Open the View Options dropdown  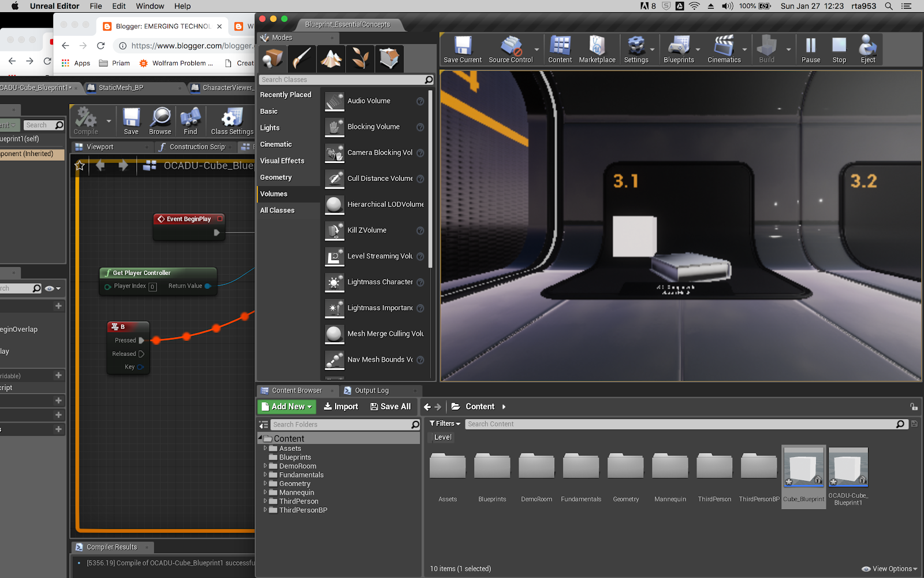point(889,569)
